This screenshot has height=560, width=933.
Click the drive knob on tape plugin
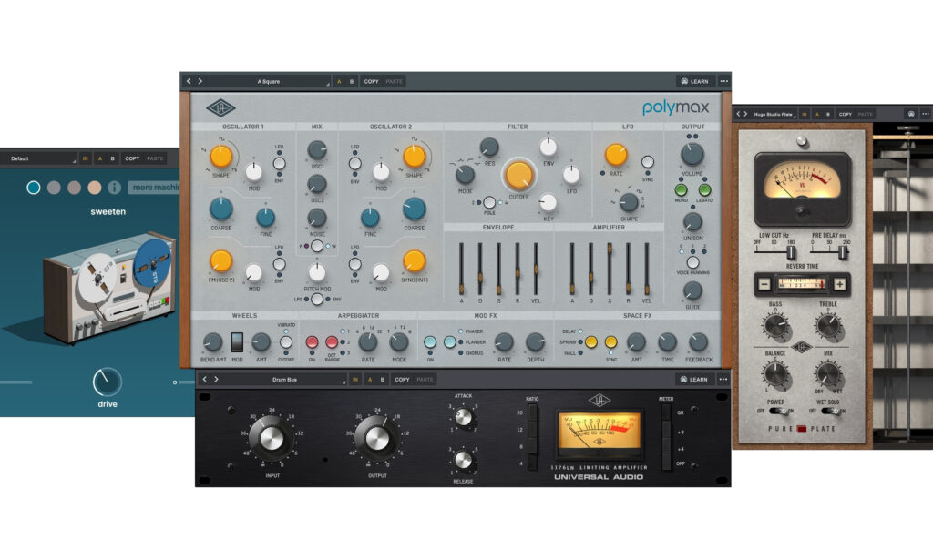(107, 382)
